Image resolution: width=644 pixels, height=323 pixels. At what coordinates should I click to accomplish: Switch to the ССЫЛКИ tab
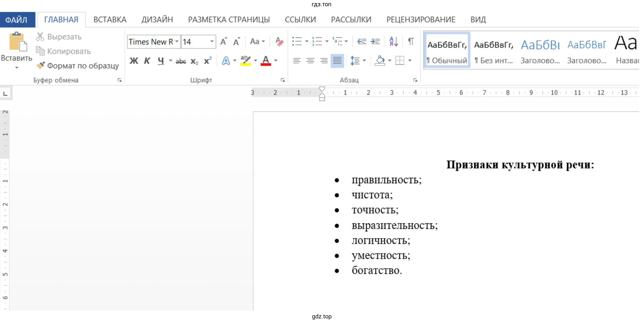tap(300, 20)
